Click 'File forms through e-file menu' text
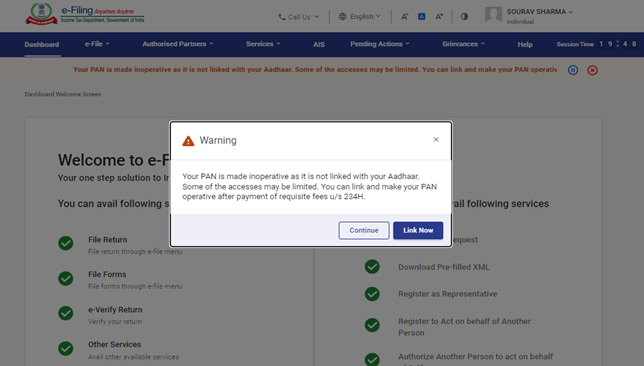Image resolution: width=644 pixels, height=366 pixels. 135,286
